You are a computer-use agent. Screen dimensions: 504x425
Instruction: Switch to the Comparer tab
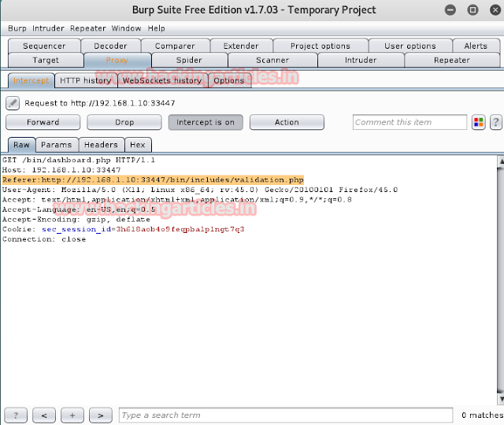[175, 46]
